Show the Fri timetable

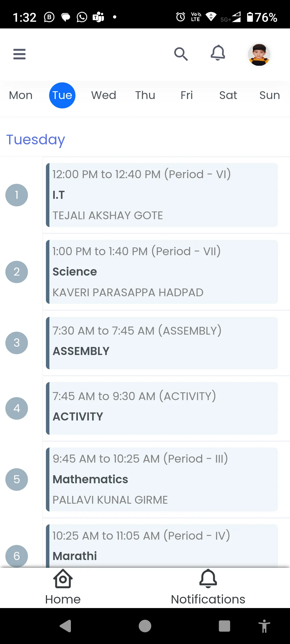point(187,95)
